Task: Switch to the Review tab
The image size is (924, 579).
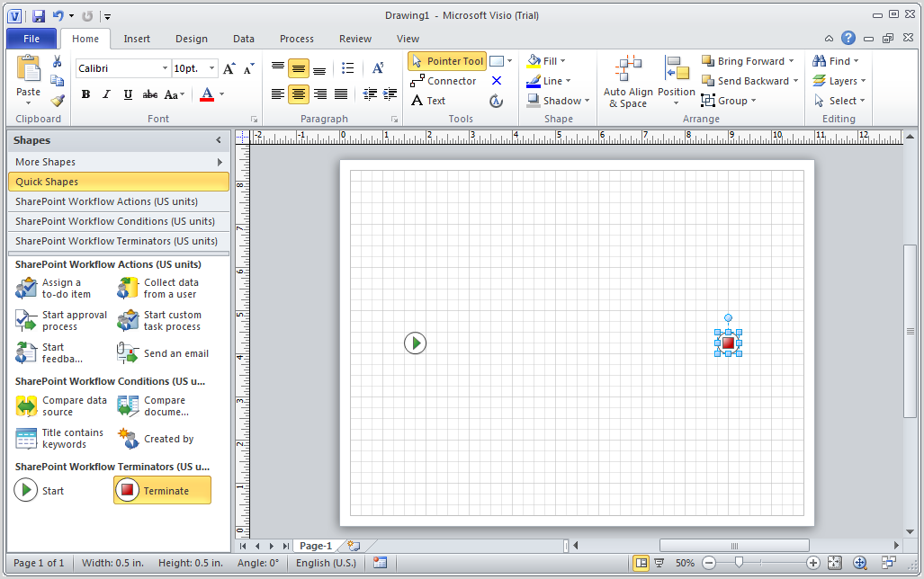Action: click(x=355, y=39)
